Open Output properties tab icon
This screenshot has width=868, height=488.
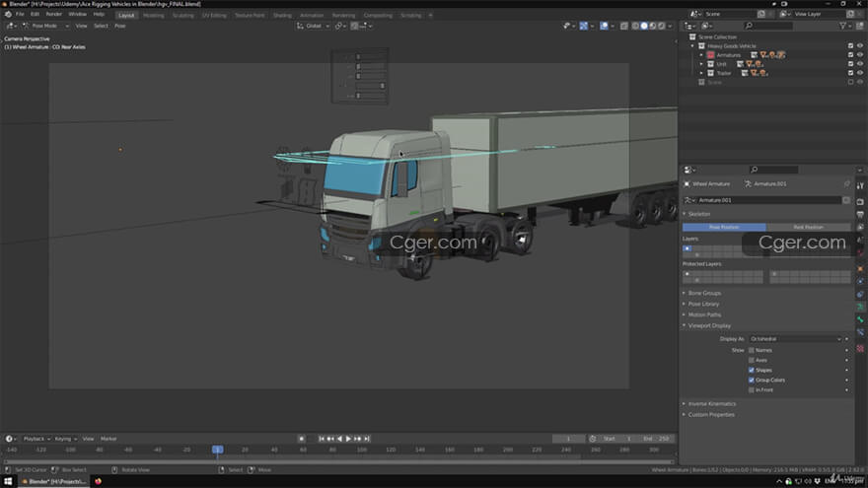click(860, 215)
